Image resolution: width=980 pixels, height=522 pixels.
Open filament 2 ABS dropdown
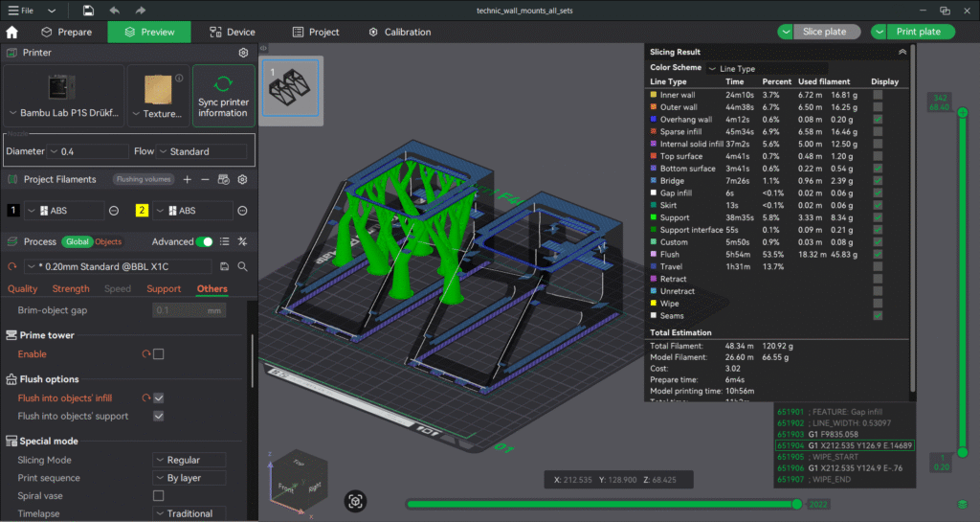click(193, 211)
